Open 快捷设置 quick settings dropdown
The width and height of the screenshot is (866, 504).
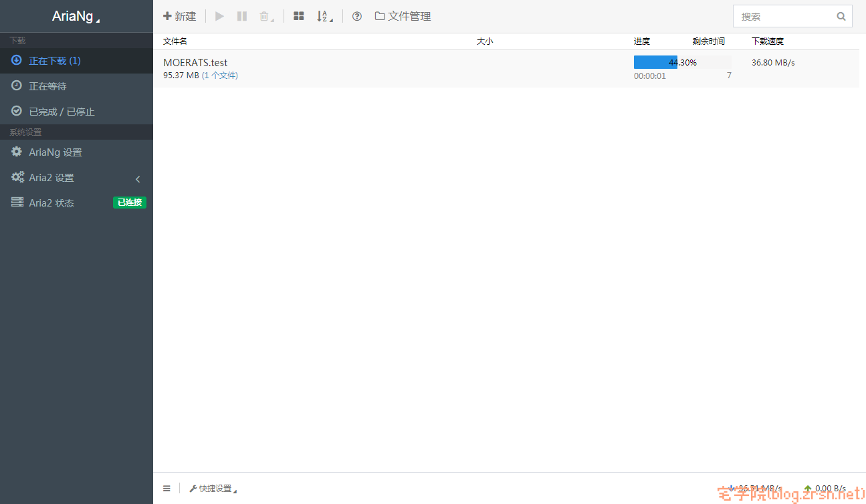[x=213, y=489]
